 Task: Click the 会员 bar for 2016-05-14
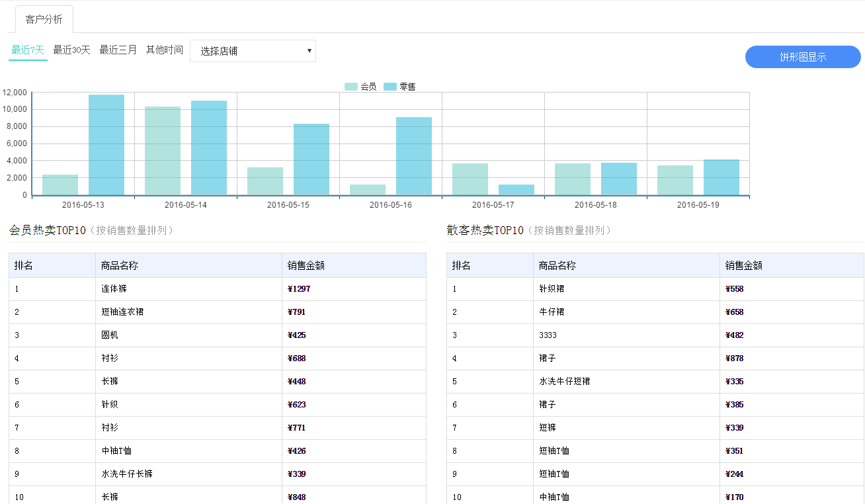click(x=163, y=151)
